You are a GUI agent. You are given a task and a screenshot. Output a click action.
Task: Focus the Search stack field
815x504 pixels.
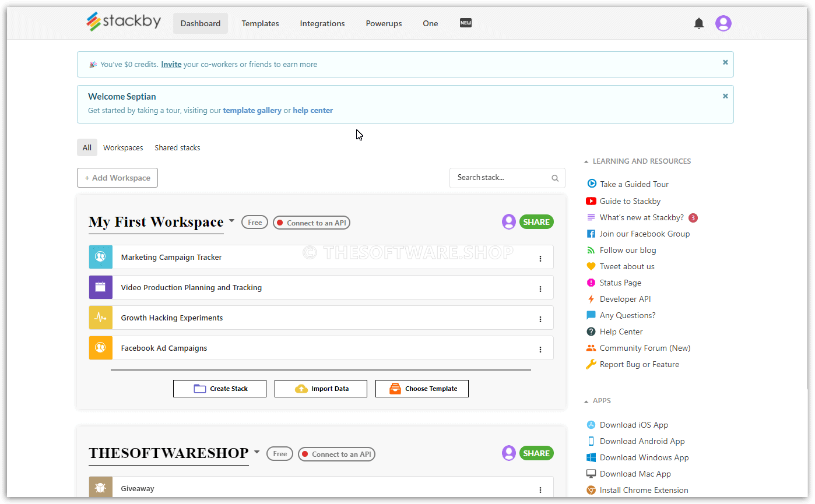[x=507, y=178]
